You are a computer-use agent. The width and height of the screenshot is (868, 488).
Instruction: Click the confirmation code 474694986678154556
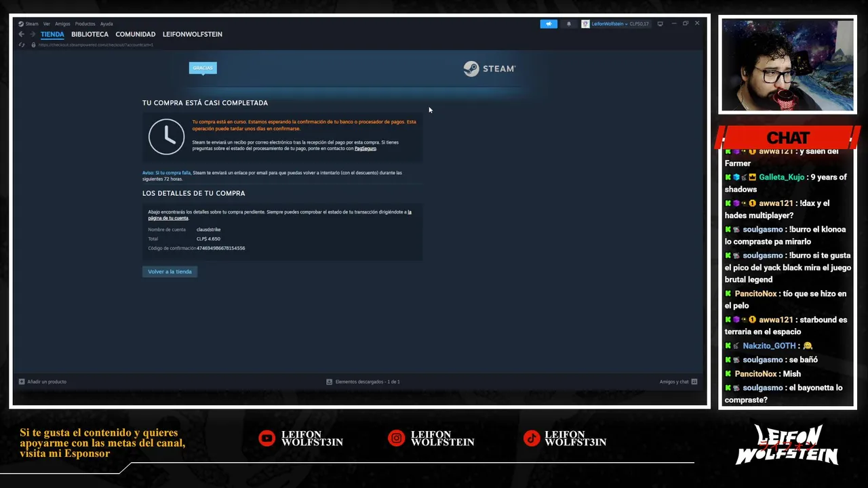point(221,248)
